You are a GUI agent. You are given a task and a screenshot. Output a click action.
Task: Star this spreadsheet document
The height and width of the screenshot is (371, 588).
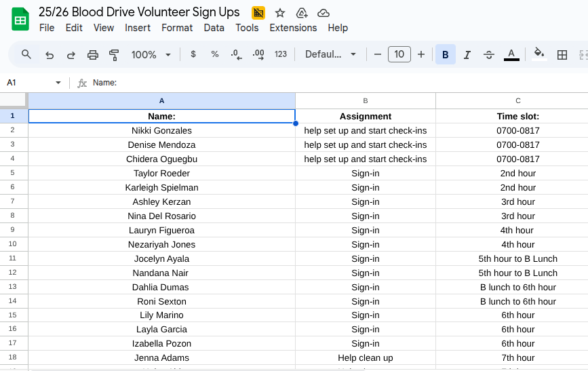coord(280,13)
